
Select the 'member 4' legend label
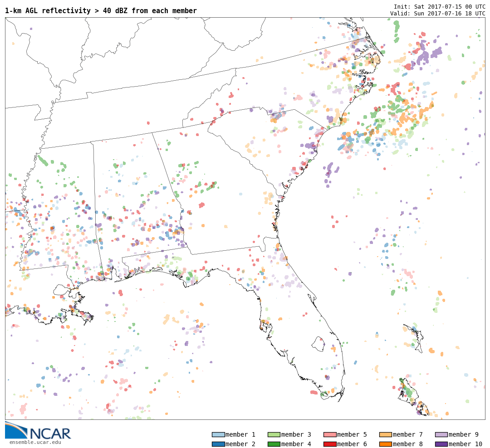[x=296, y=444]
